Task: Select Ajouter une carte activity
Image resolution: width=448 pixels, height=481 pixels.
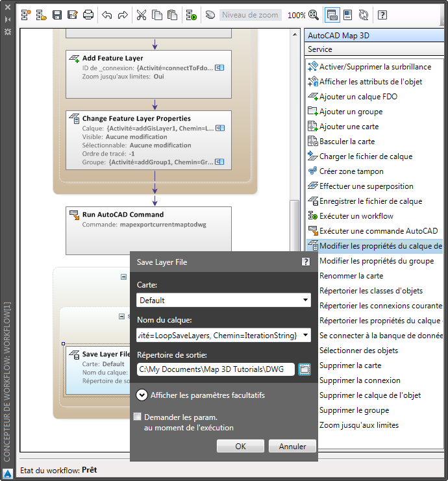Action: pos(375,127)
